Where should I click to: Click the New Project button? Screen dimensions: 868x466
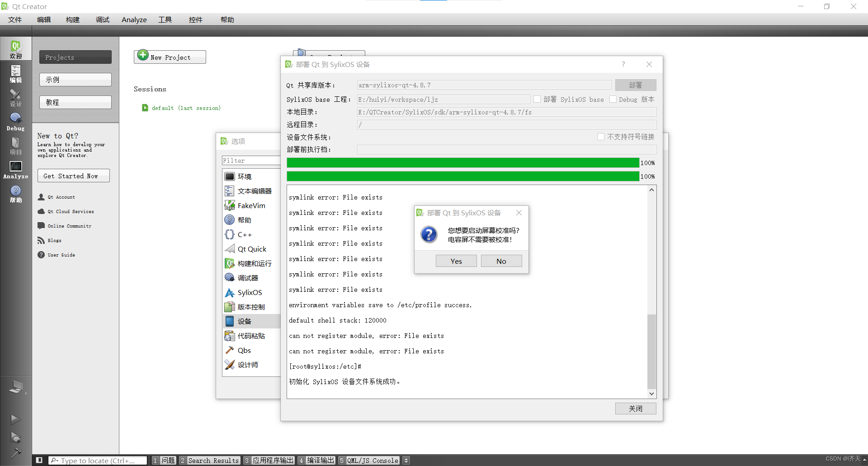click(170, 57)
